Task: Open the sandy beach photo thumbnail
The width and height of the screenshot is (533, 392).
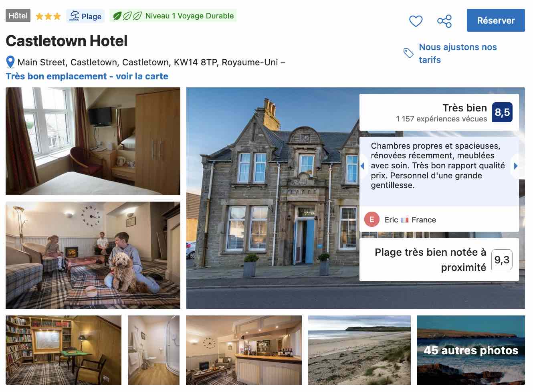Action: pyautogui.click(x=359, y=350)
